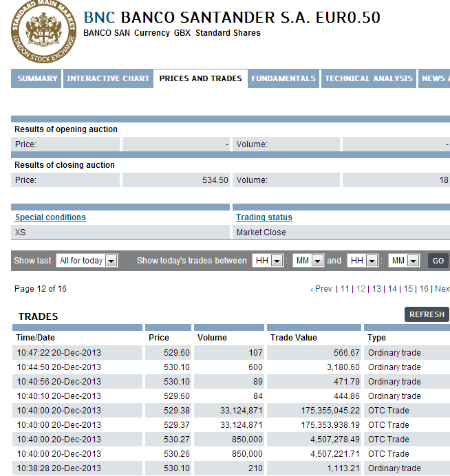Image resolution: width=450 pixels, height=476 pixels.
Task: Click the XS special conditions value
Action: [20, 232]
